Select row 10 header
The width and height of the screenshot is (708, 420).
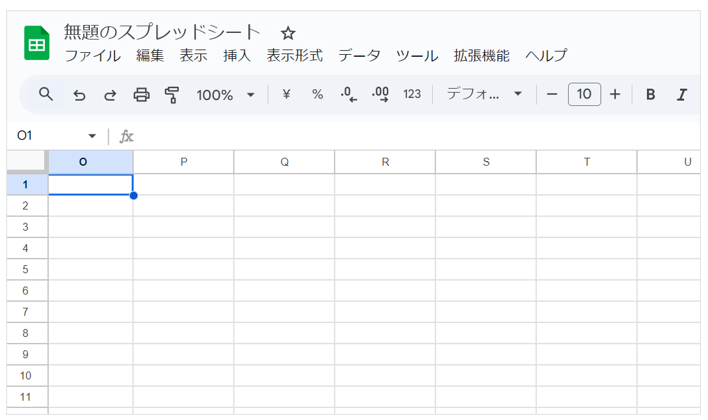coord(27,375)
